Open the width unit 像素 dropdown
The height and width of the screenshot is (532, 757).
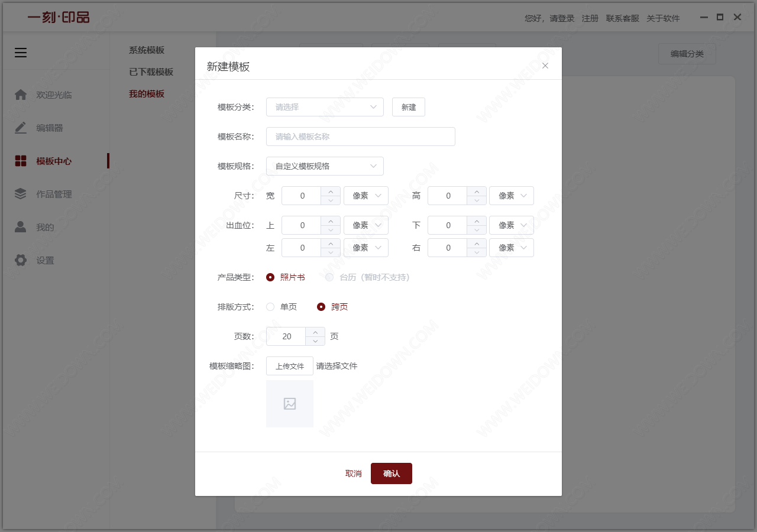click(x=366, y=196)
